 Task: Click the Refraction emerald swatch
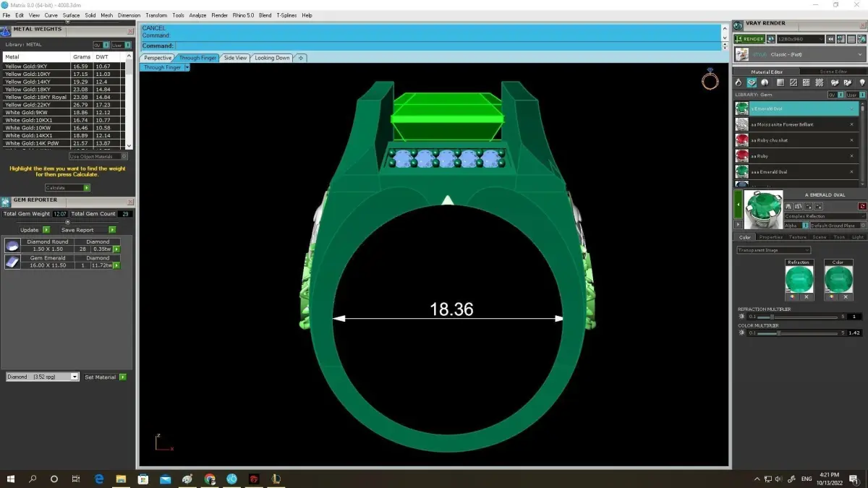[799, 279]
